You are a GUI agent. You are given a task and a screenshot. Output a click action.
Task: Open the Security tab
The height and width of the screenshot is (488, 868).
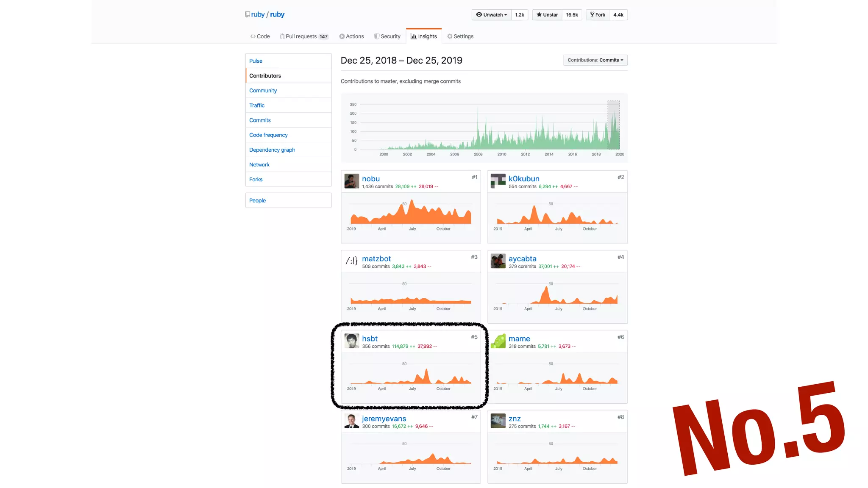387,36
